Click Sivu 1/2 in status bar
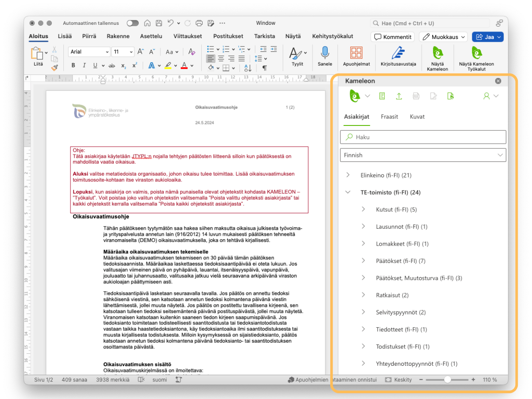Screen dimensions: 532x399 tap(43, 380)
